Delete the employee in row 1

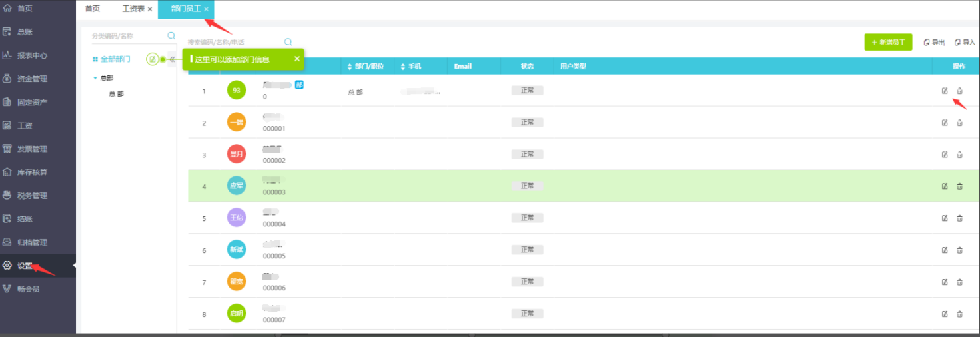point(959,91)
